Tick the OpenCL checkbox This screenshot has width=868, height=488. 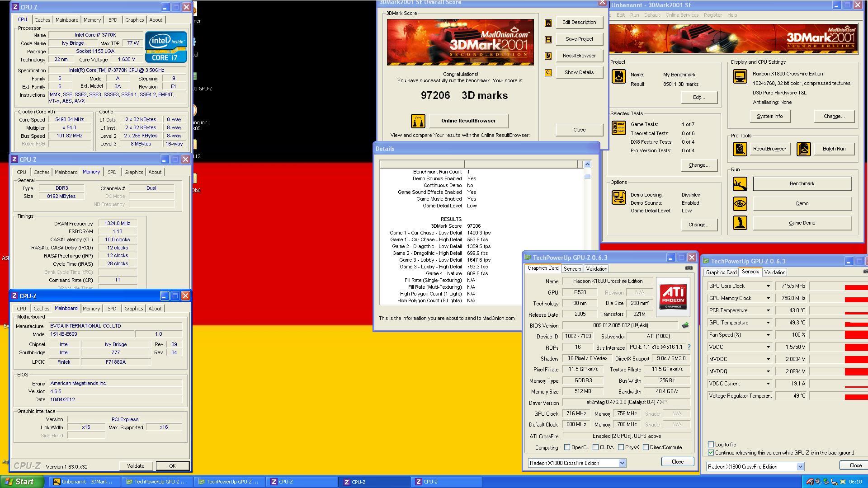[567, 447]
